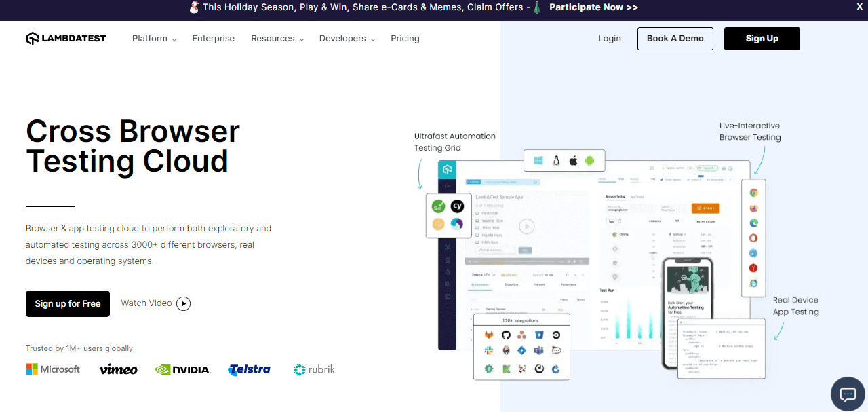Click the Android robot icon
This screenshot has width=868, height=412.
(589, 161)
